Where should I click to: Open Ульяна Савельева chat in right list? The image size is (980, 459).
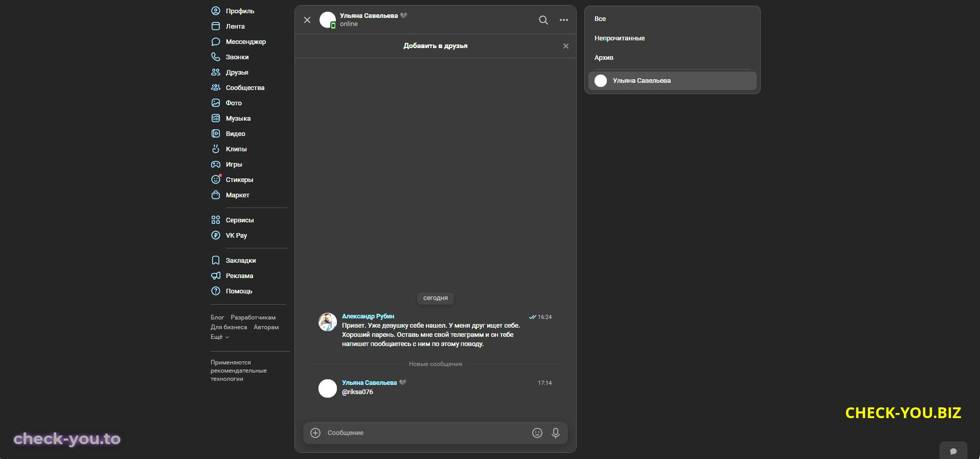(672, 81)
